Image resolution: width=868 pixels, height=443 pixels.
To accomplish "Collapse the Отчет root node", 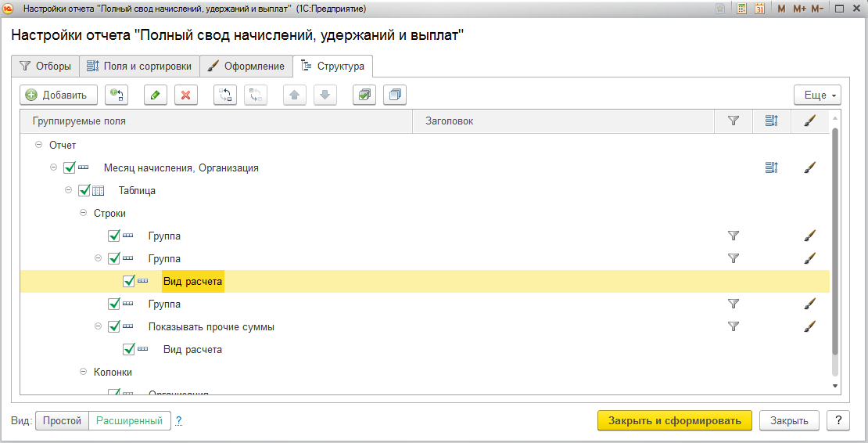I will 39,145.
